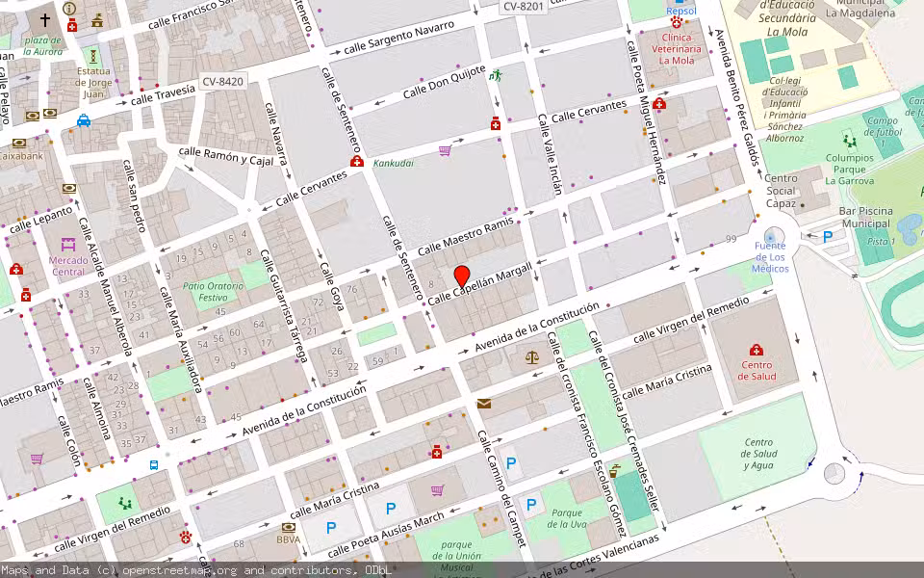This screenshot has width=924, height=578.
Task: Select the church cross icon near plaza de la Aurora
Action: 45,19
